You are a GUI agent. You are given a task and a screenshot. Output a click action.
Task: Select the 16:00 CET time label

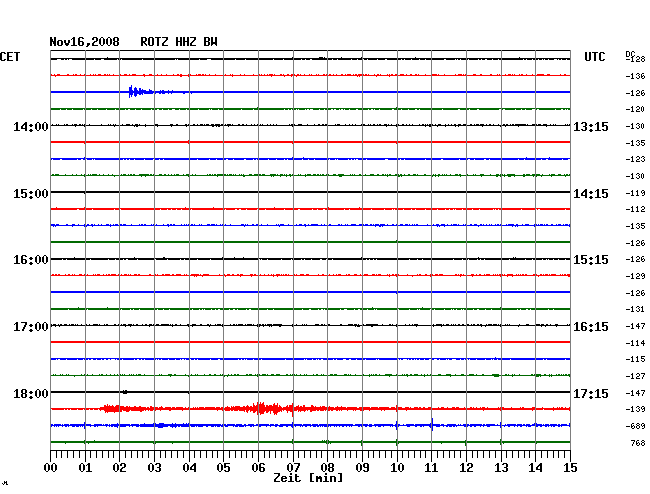tap(31, 260)
